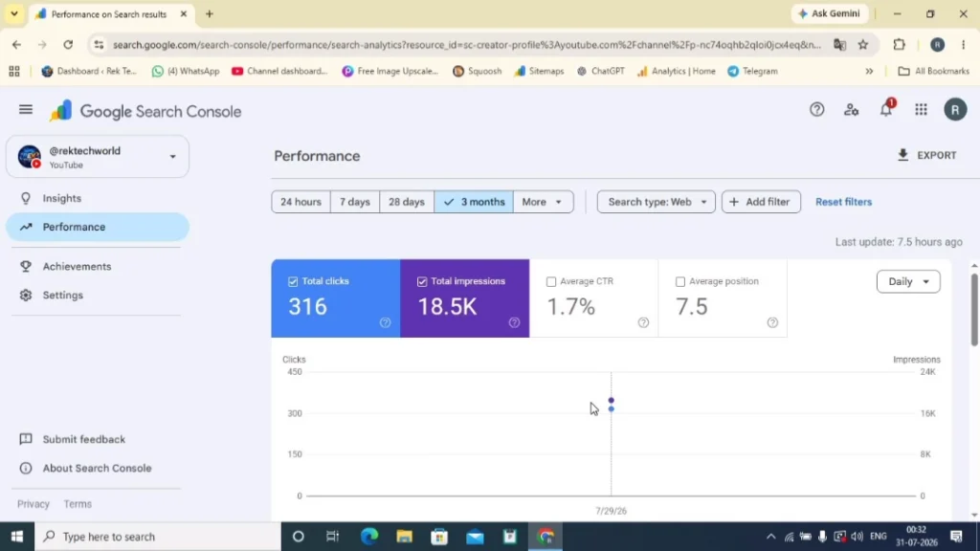Viewport: 980px width, 551px height.
Task: Open the tab search dropdown arrow
Action: click(13, 13)
